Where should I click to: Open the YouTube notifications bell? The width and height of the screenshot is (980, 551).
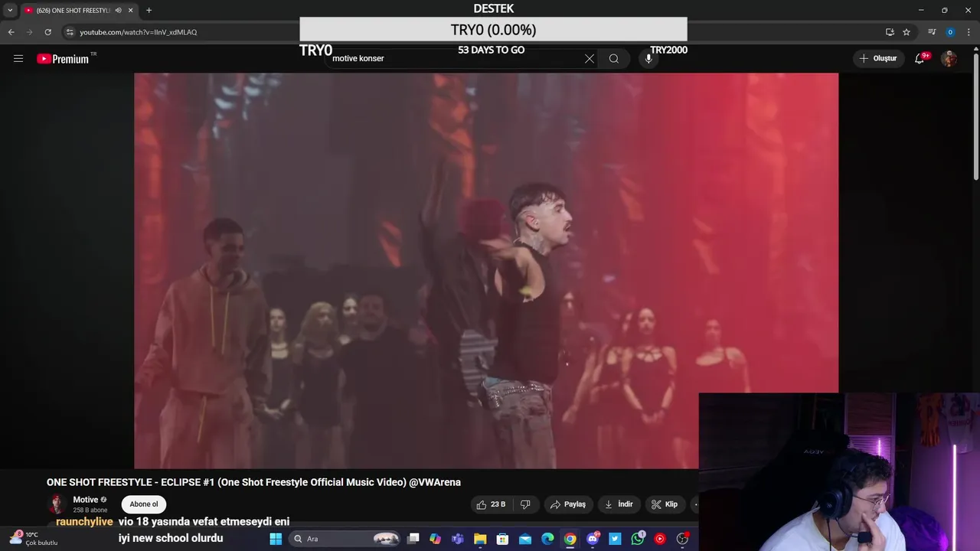pos(920,58)
